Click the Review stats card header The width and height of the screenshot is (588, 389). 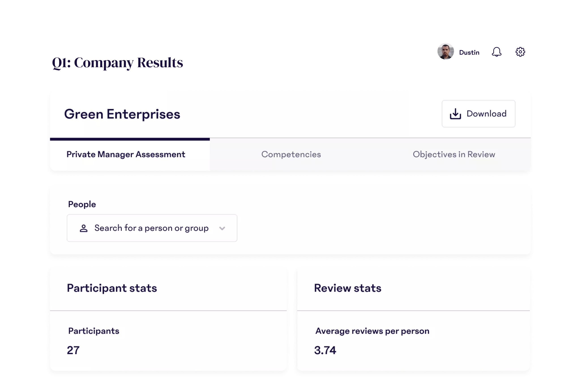coord(347,288)
